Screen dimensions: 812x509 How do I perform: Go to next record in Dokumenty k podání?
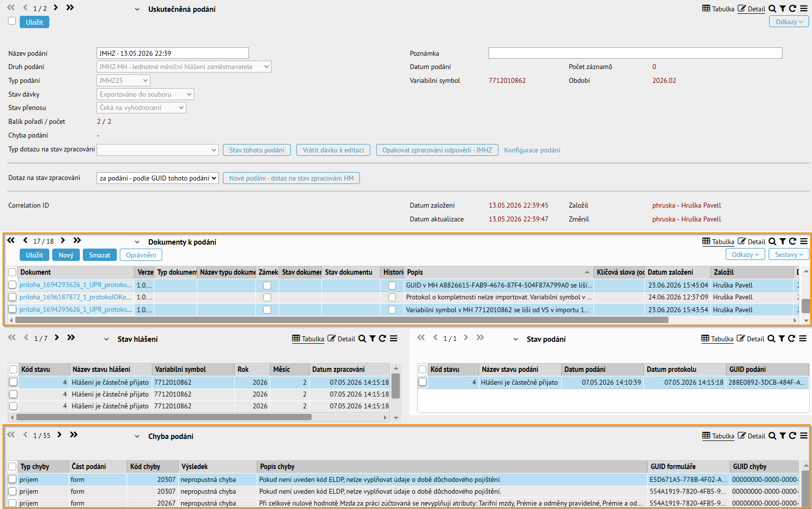tap(63, 241)
